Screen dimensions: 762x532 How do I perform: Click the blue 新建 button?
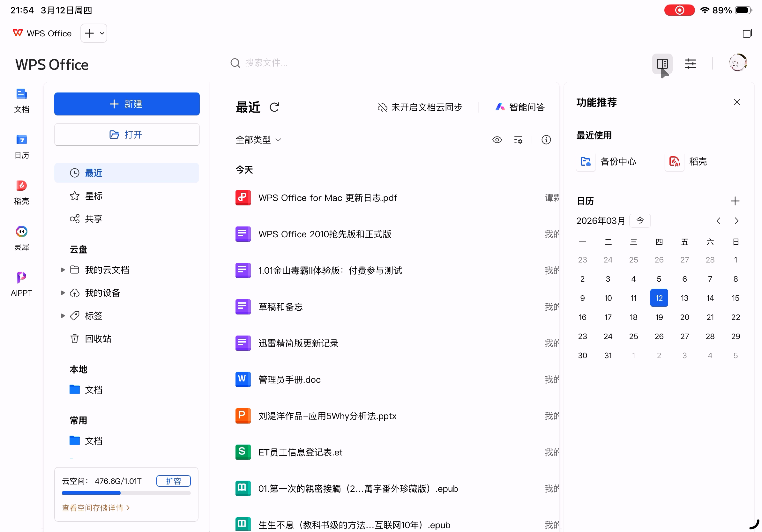[x=127, y=104]
